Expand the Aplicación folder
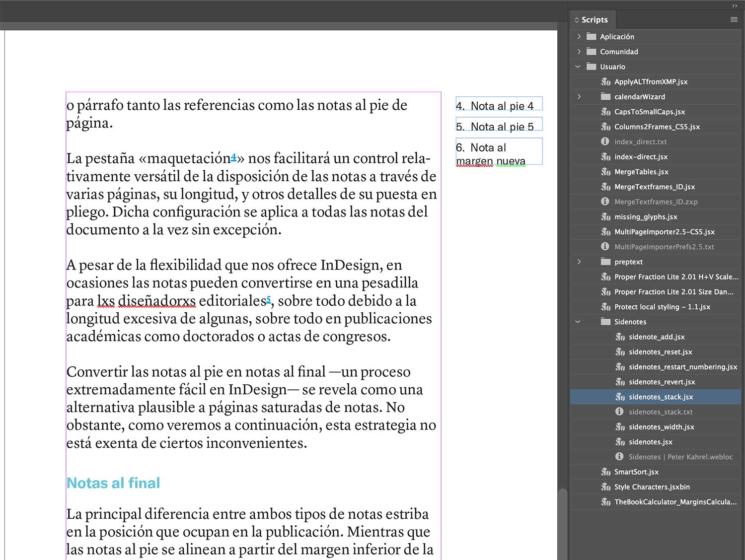The width and height of the screenshot is (745, 560). click(x=579, y=36)
